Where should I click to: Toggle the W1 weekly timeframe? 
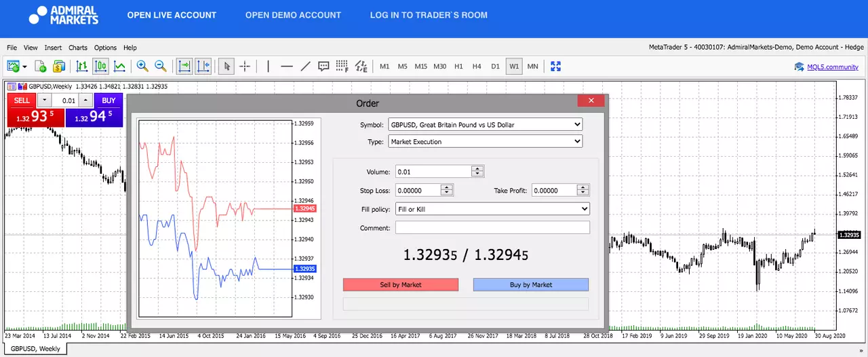[x=514, y=67]
